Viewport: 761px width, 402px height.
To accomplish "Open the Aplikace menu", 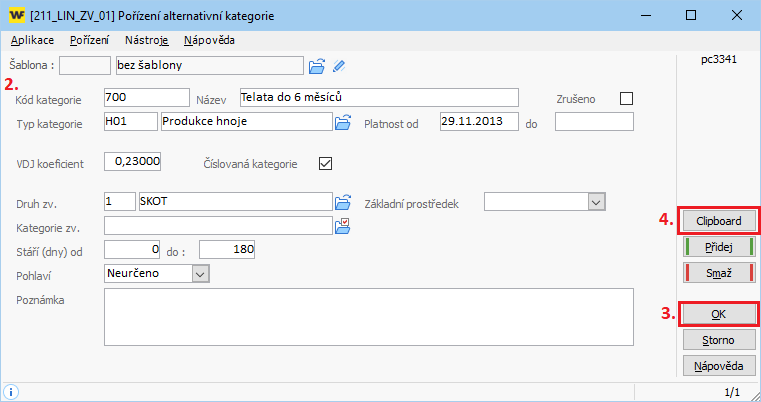I will pos(32,41).
